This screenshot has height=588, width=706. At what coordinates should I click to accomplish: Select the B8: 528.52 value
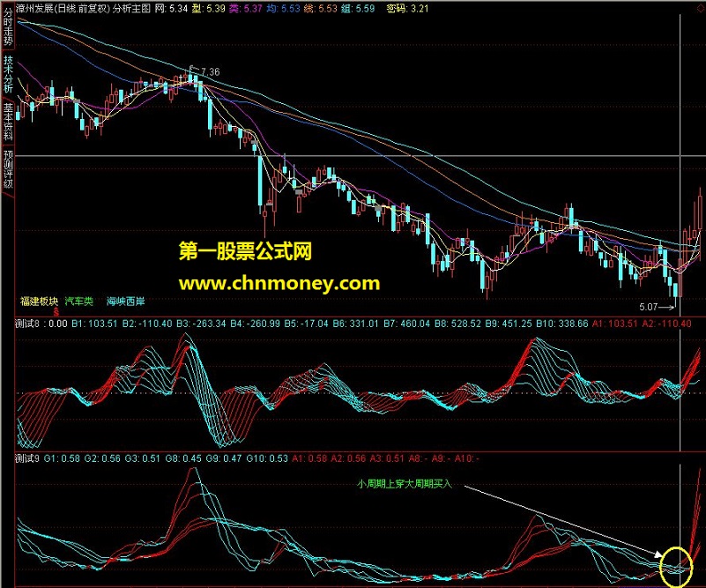[x=457, y=324]
